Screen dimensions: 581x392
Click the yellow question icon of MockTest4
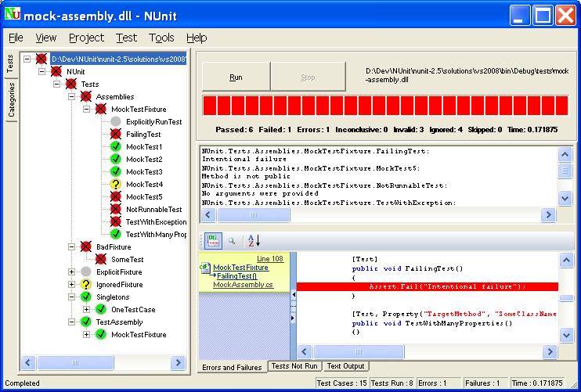(116, 184)
